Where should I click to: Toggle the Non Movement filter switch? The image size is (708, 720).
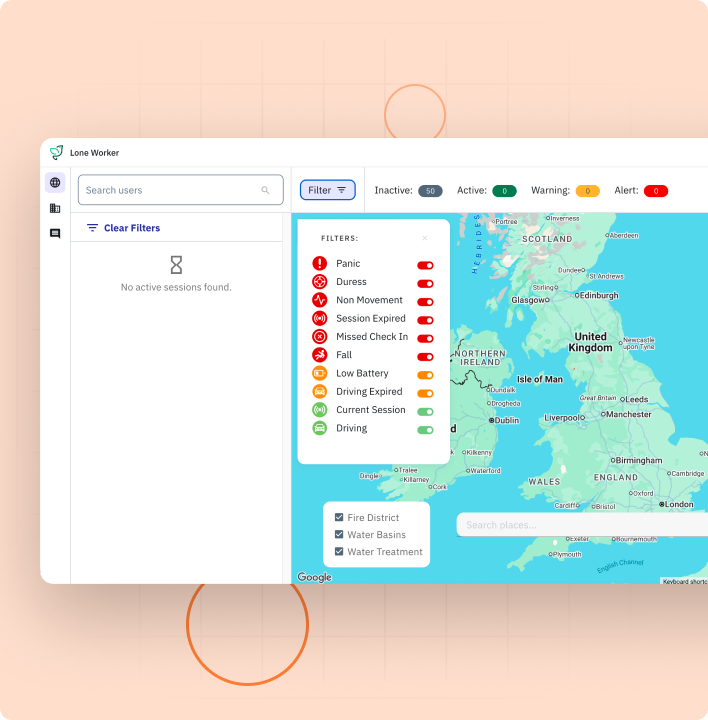pyautogui.click(x=425, y=302)
